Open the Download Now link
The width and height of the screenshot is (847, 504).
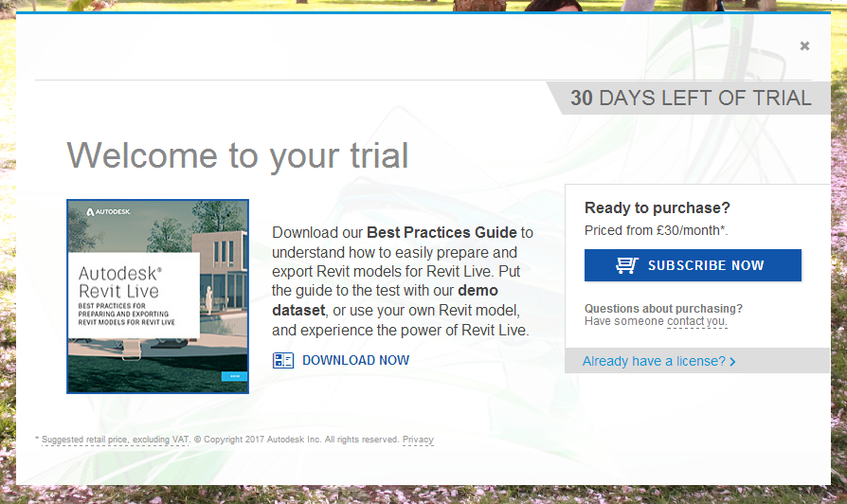pos(355,360)
